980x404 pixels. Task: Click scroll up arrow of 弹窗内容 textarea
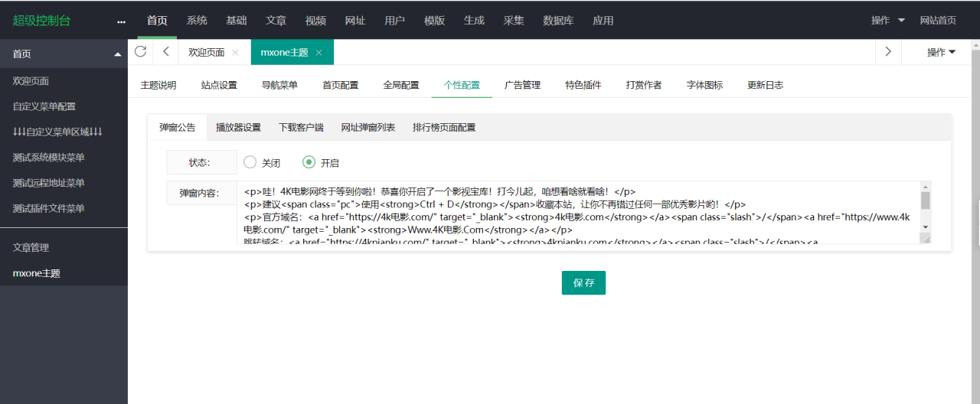click(x=926, y=186)
